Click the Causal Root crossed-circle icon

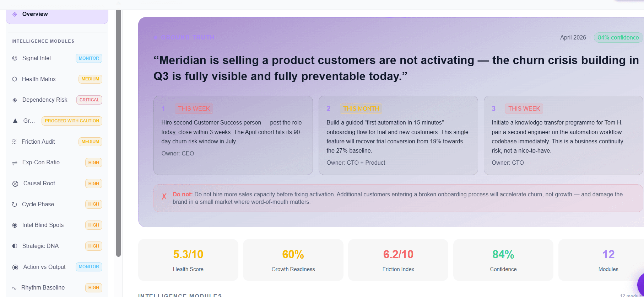[15, 184]
